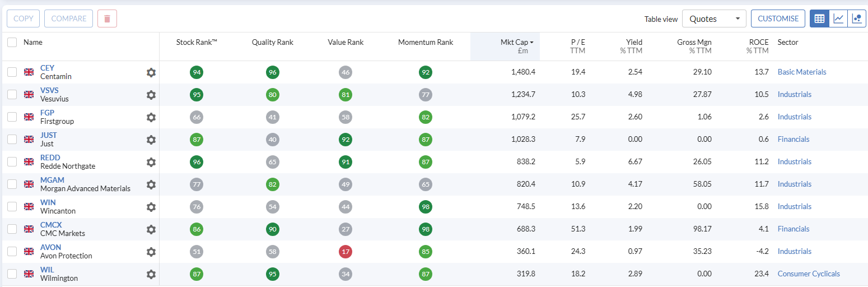Switch to bubble scatter view icon

pyautogui.click(x=857, y=18)
